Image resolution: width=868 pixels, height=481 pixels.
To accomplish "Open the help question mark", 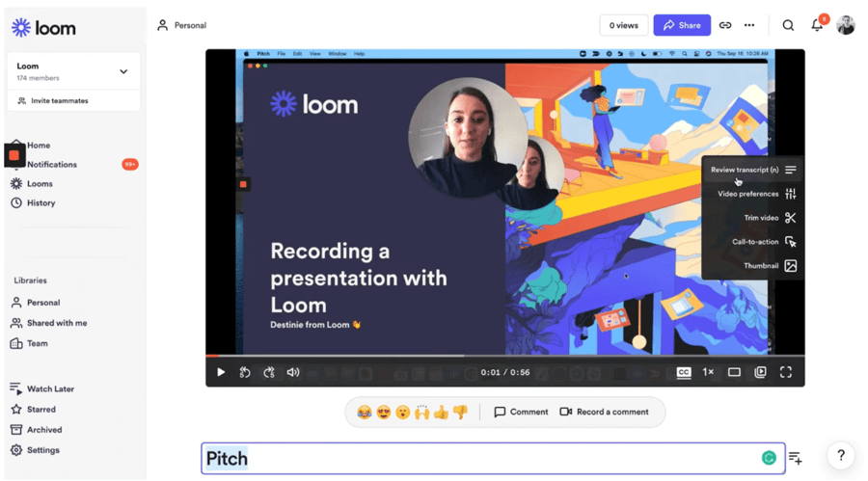I will click(x=841, y=455).
